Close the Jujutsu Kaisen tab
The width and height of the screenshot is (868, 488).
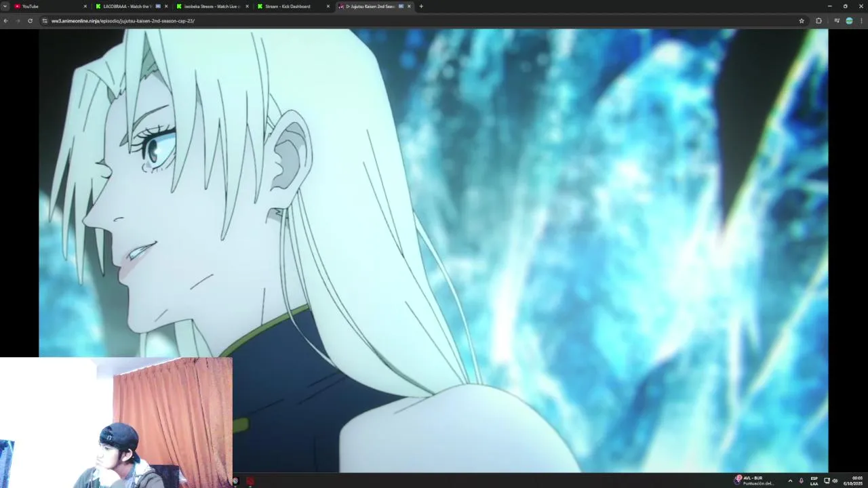tap(409, 6)
